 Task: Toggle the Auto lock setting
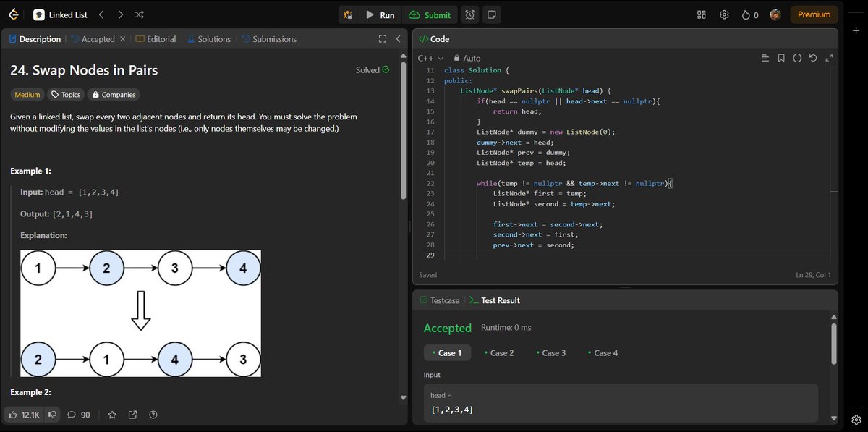pos(467,58)
